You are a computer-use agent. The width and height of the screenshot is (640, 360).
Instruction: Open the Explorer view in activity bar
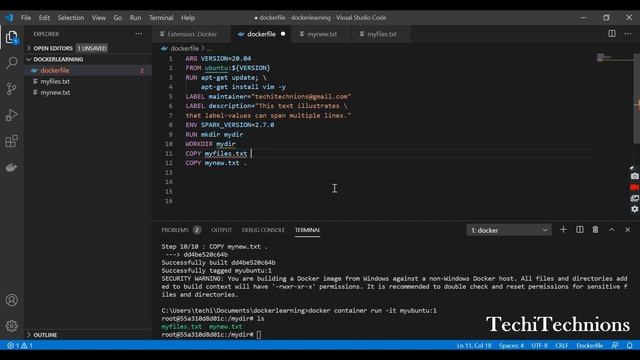11,37
